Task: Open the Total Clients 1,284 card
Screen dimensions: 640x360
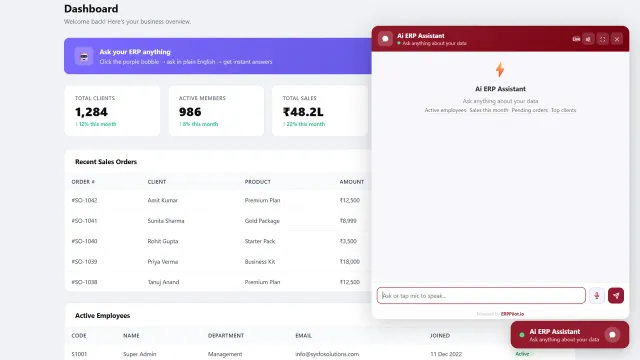Action: (x=112, y=111)
